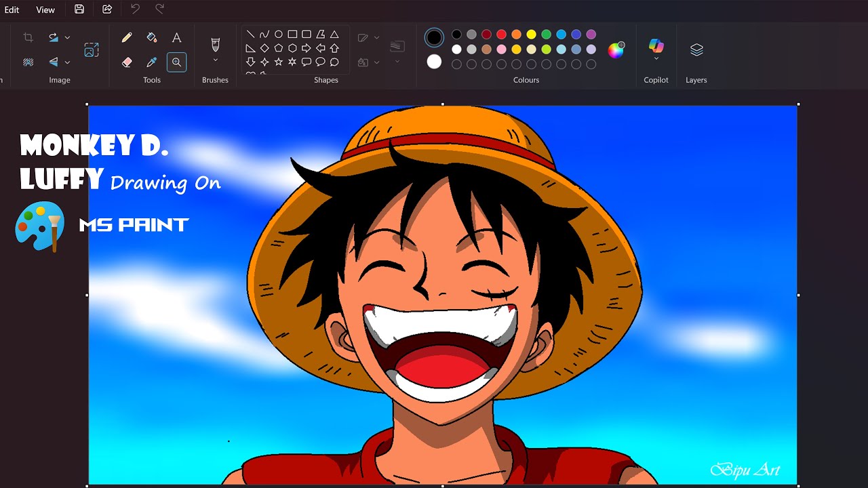Expand the shape Fill dropdown
Screen dimensions: 868x488
[x=376, y=62]
